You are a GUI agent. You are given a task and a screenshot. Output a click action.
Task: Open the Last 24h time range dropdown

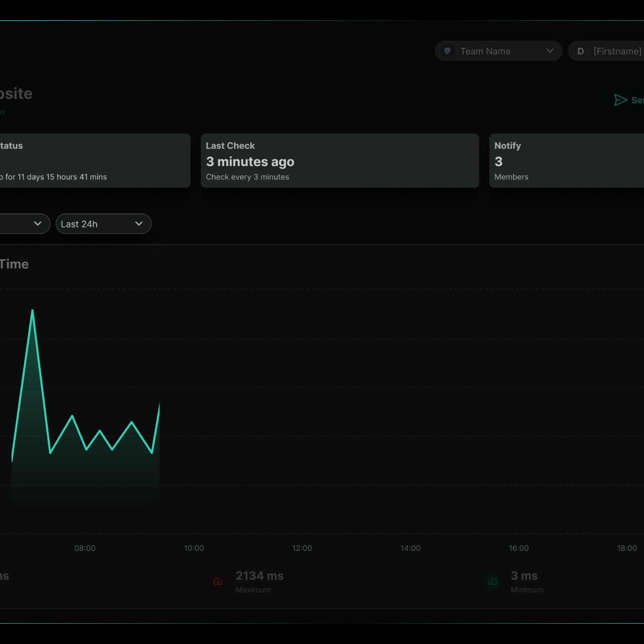(103, 224)
